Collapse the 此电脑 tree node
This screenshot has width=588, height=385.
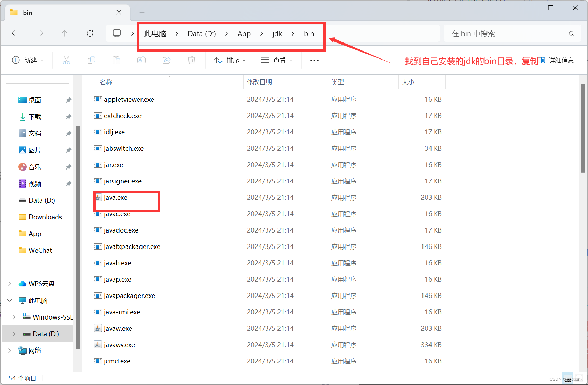point(10,300)
